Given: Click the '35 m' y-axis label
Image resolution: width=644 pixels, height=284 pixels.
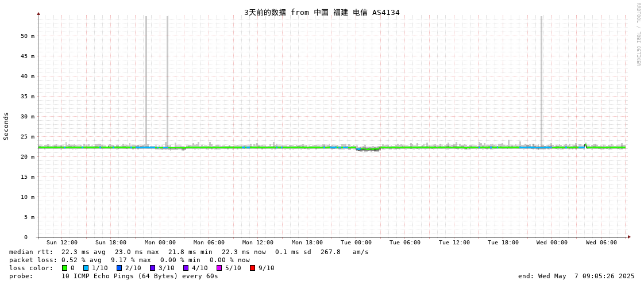Looking at the screenshot, I should 28,96.
